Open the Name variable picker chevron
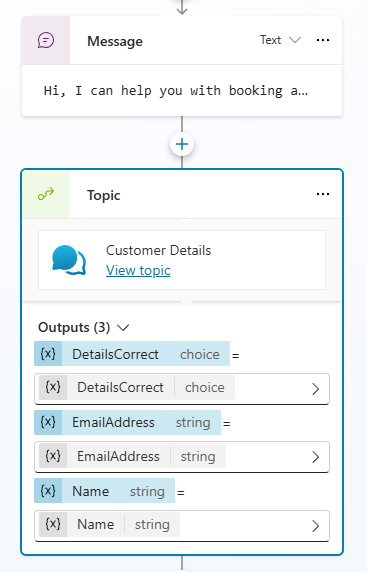 316,526
